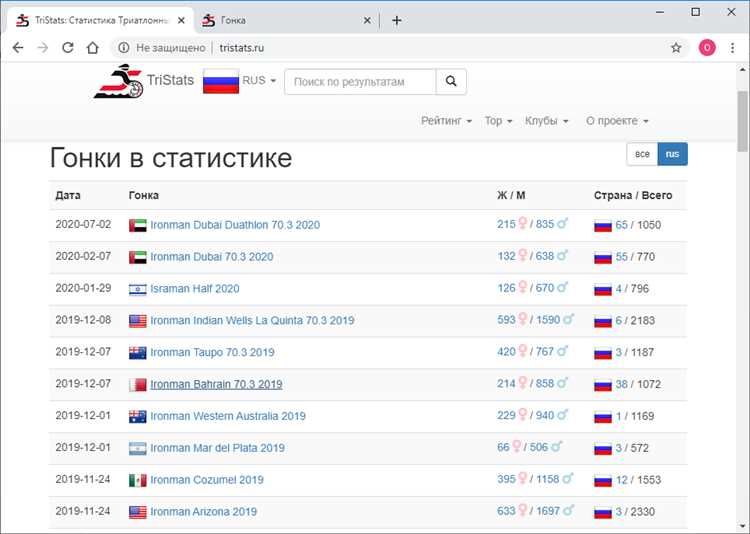Viewport: 750px width, 534px height.
Task: Click the 'Поиск по результатам' search field
Action: [360, 82]
